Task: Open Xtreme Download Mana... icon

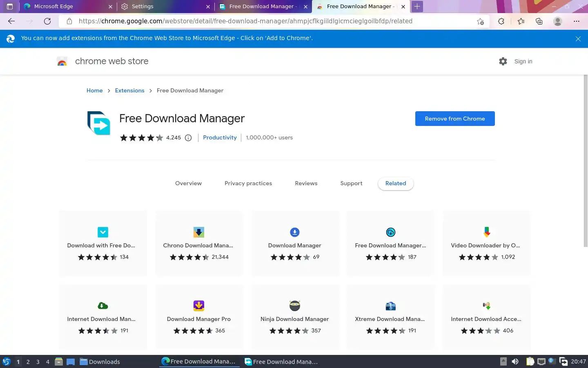Action: tap(391, 306)
